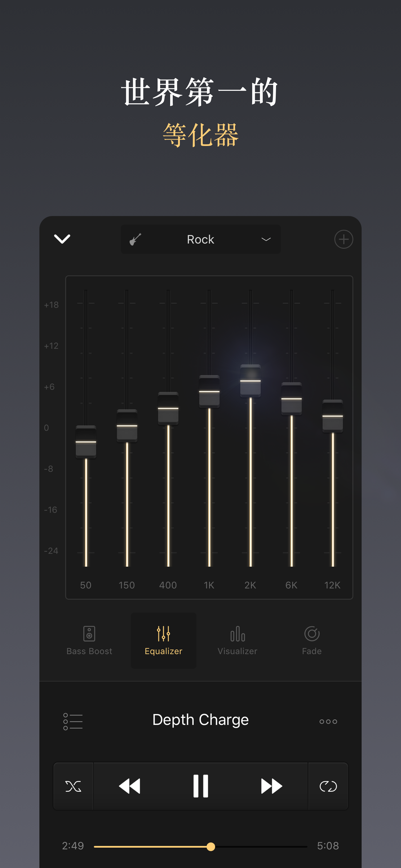Screen dimensions: 401x868
Task: Click the 150 Hz slider handle
Action: (127, 426)
